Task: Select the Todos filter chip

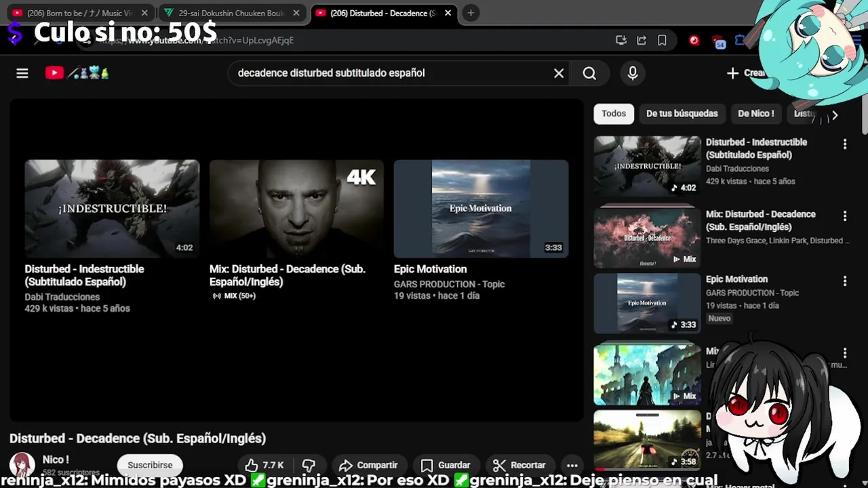Action: (x=614, y=113)
